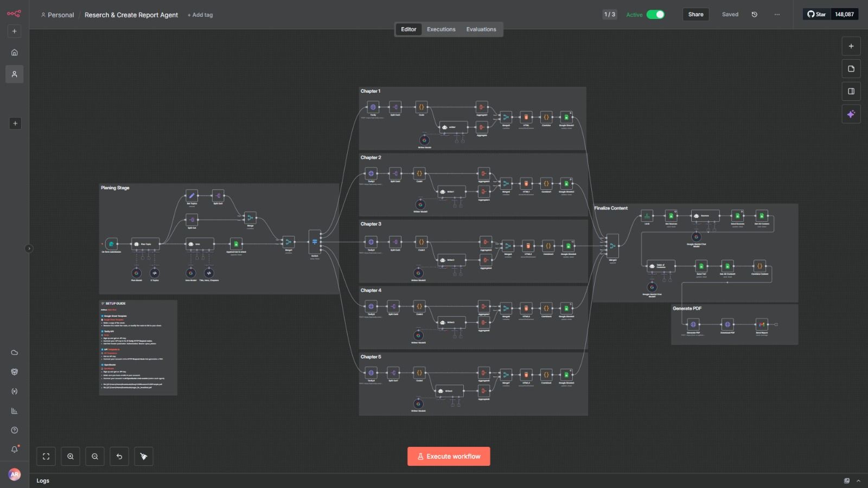Image resolution: width=868 pixels, height=488 pixels.
Task: Select the Plan Topic agent node
Action: coord(145,244)
